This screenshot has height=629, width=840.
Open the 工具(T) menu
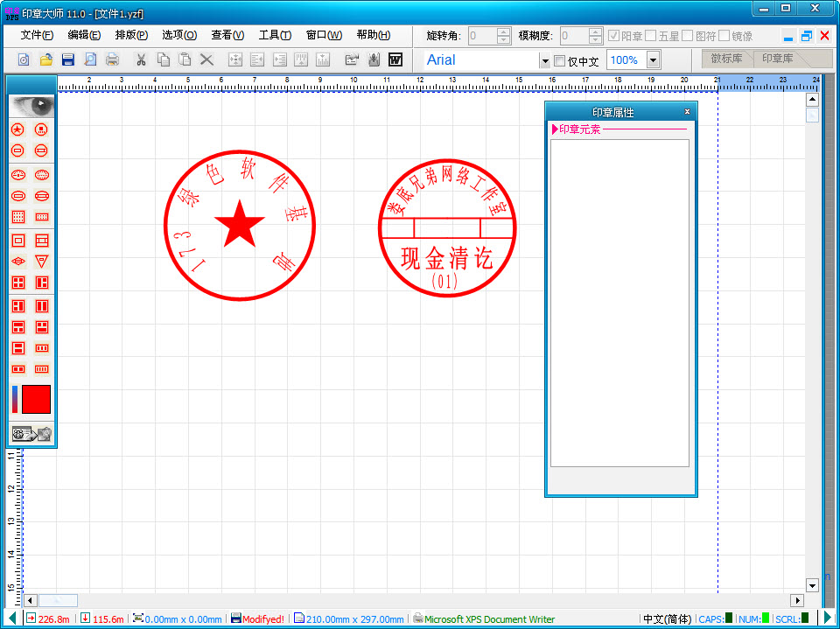click(275, 35)
